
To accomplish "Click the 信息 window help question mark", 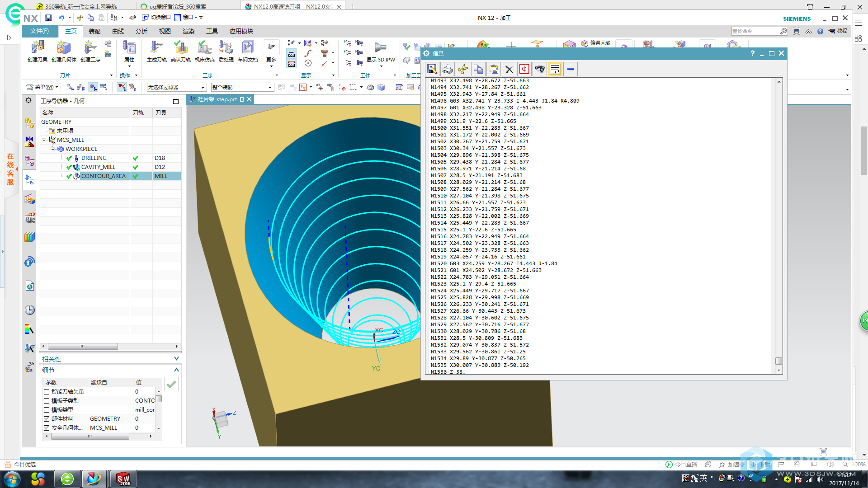I will (752, 53).
